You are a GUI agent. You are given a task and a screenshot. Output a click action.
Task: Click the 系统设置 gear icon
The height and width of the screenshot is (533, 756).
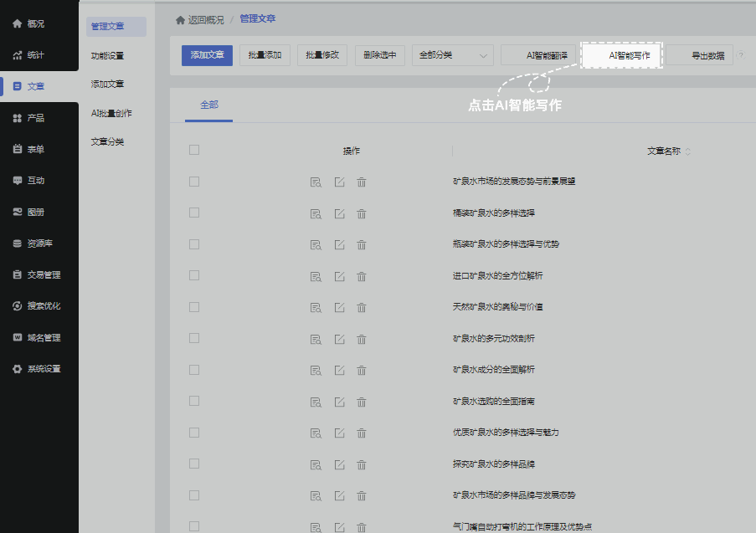click(18, 369)
